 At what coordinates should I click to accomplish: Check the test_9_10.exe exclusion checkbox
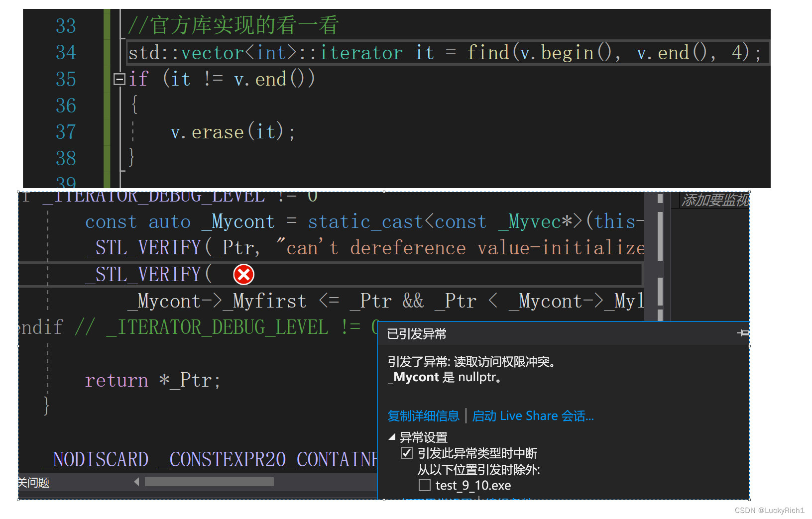click(x=425, y=485)
